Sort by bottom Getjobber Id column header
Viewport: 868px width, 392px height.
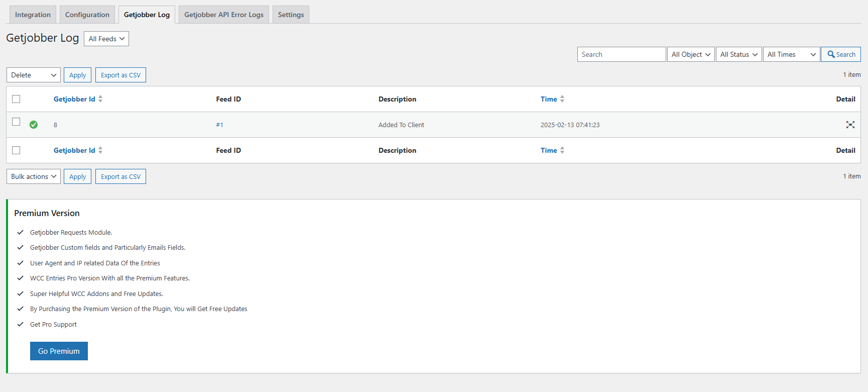pyautogui.click(x=74, y=150)
